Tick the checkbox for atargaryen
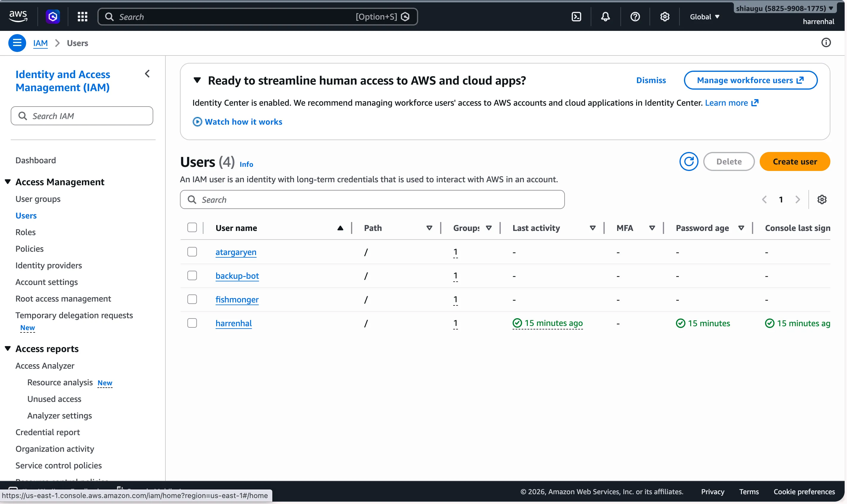847x504 pixels. click(x=192, y=251)
